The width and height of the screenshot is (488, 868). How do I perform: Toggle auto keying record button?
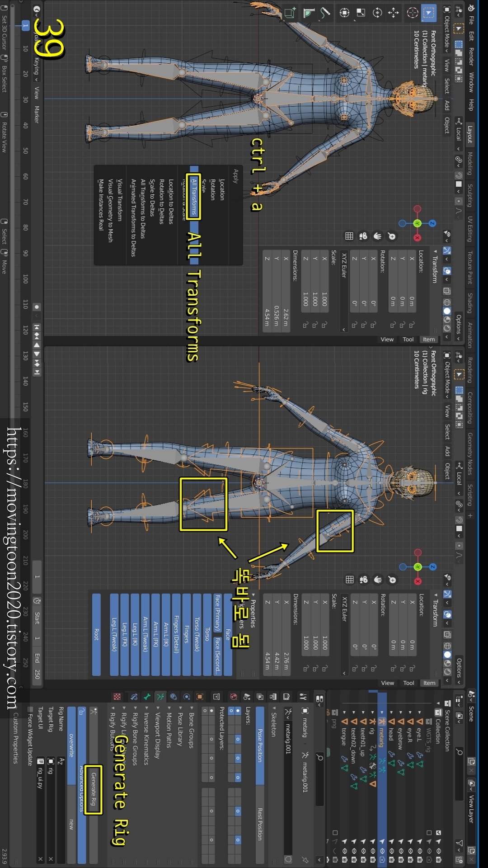37,307
